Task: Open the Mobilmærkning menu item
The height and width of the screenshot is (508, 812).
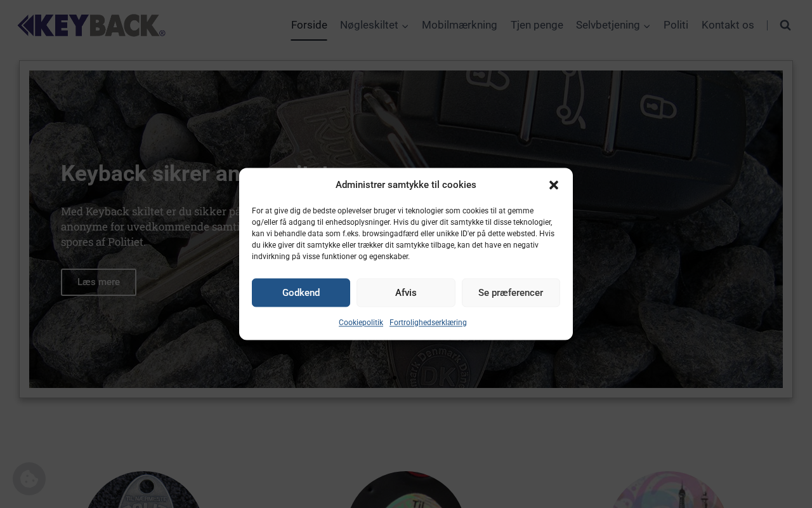Action: (x=459, y=25)
